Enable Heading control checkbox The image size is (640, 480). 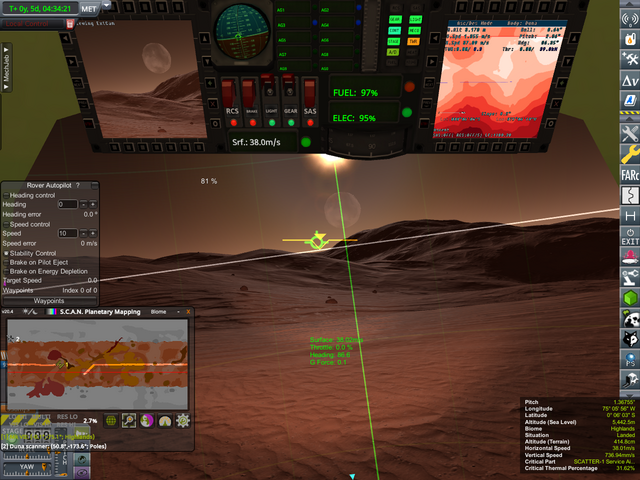(x=6, y=195)
